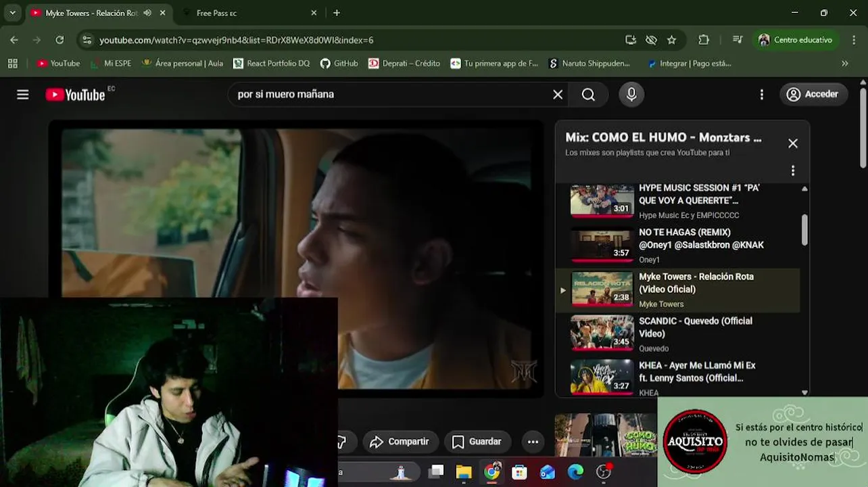868x487 pixels.
Task: Click the playlist scrollbar thumb
Action: (804, 230)
